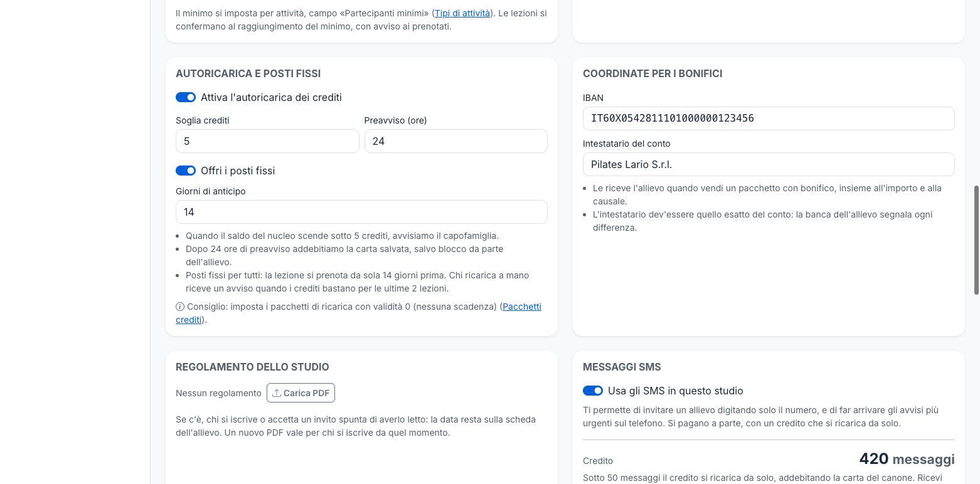Turn off the Offri i posti fissi switch
The width and height of the screenshot is (980, 484).
click(x=186, y=171)
